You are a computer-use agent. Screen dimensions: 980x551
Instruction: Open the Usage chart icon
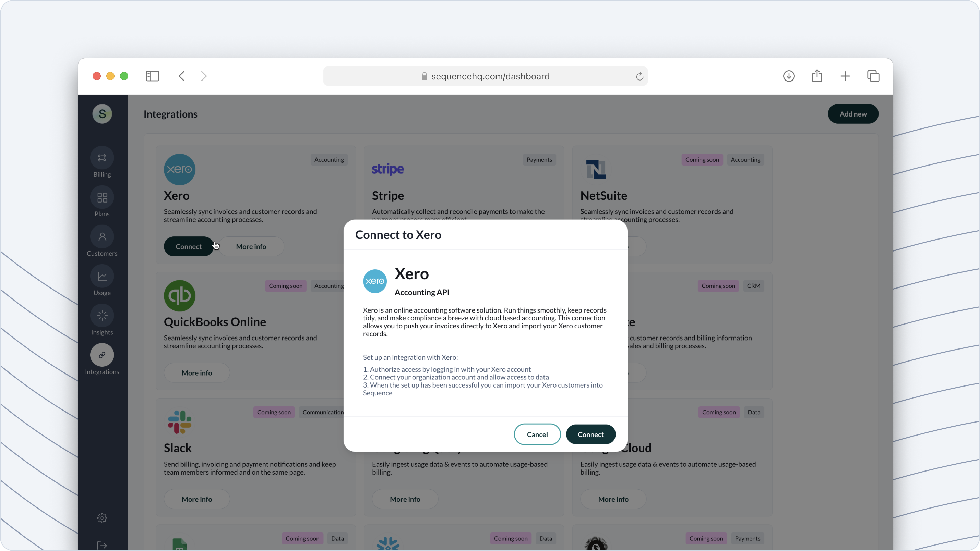pyautogui.click(x=102, y=277)
